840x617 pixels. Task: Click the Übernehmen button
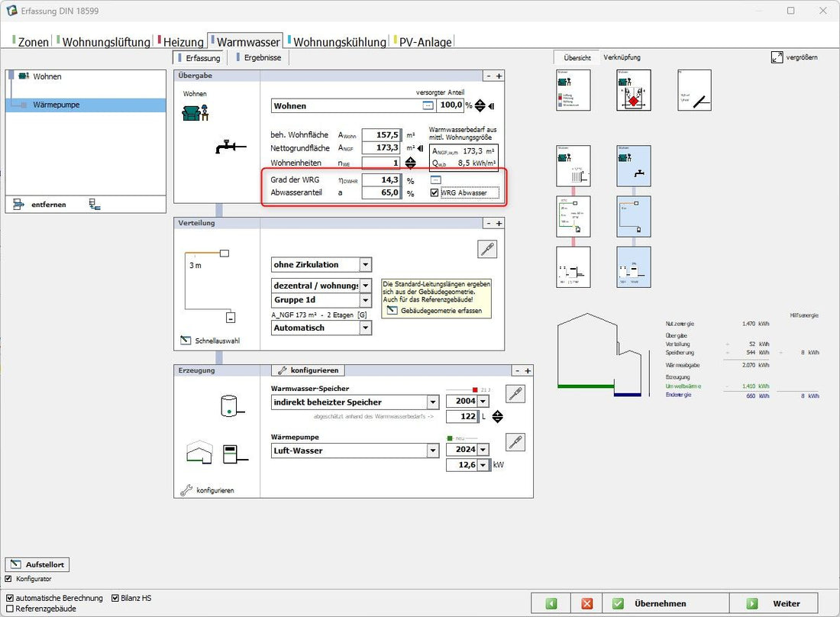pyautogui.click(x=648, y=603)
